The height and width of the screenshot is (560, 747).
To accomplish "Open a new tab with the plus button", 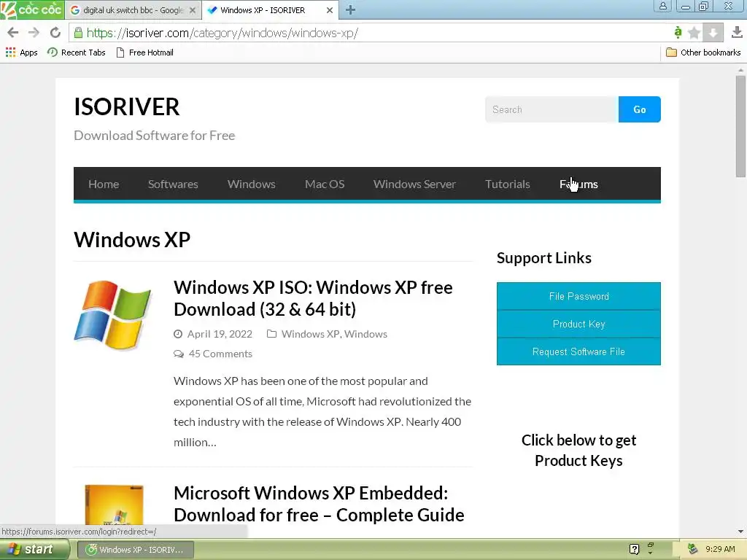I will click(350, 9).
